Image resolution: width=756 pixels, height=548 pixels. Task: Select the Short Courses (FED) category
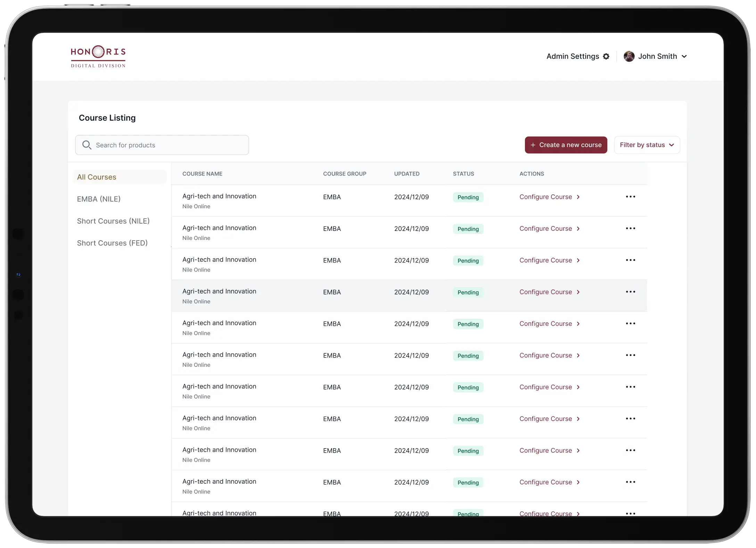[x=112, y=243]
